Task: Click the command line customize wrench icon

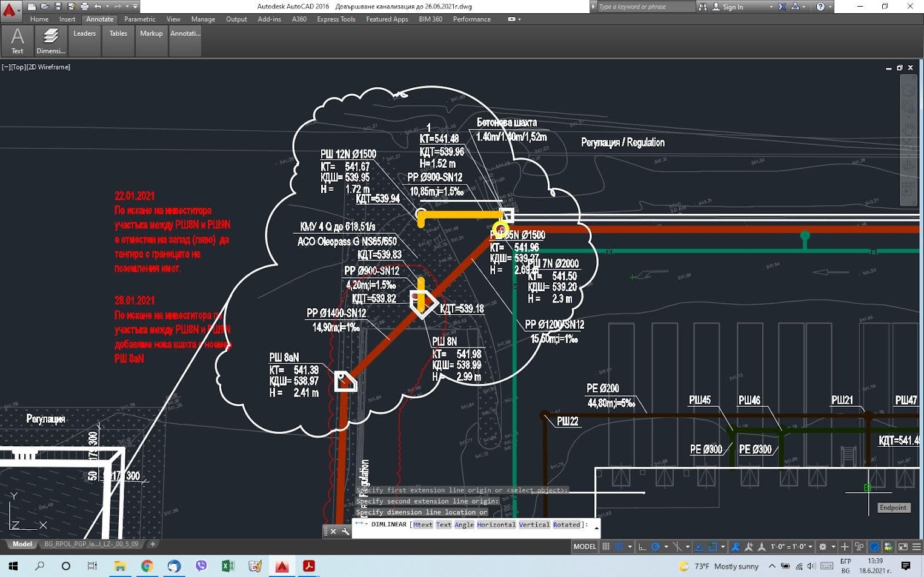Action: (345, 531)
